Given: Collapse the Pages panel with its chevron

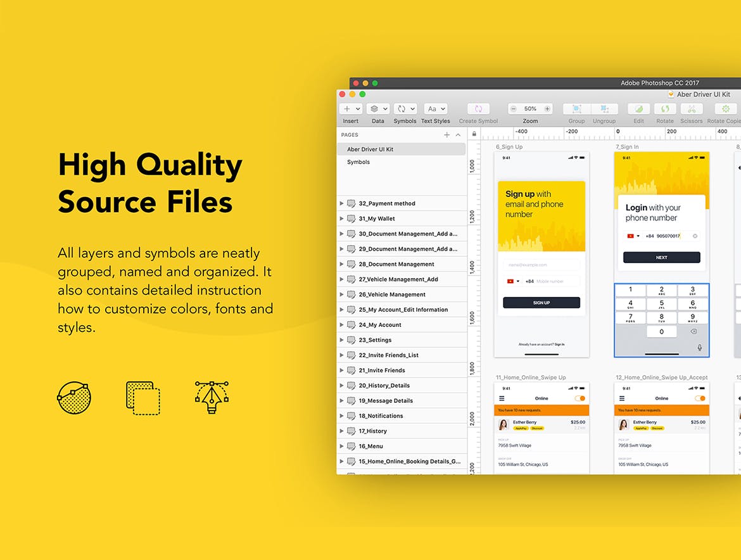Looking at the screenshot, I should (458, 134).
